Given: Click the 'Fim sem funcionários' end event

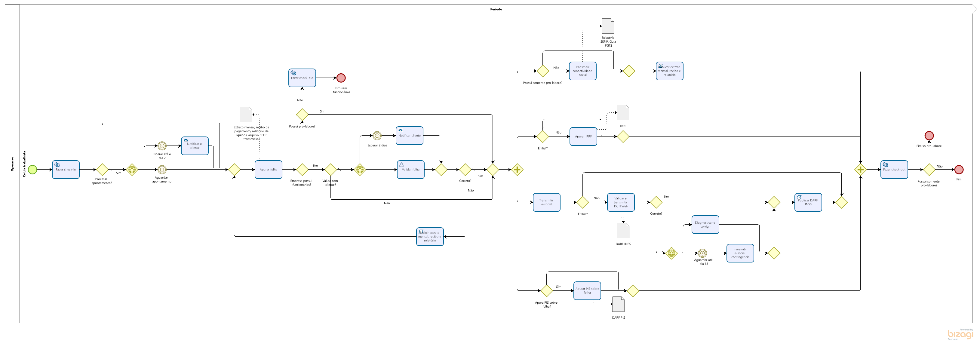Looking at the screenshot, I should [x=341, y=78].
